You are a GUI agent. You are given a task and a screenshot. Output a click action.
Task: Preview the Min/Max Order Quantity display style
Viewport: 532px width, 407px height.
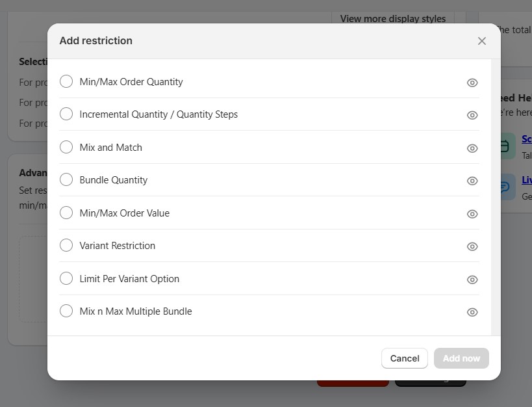click(472, 82)
